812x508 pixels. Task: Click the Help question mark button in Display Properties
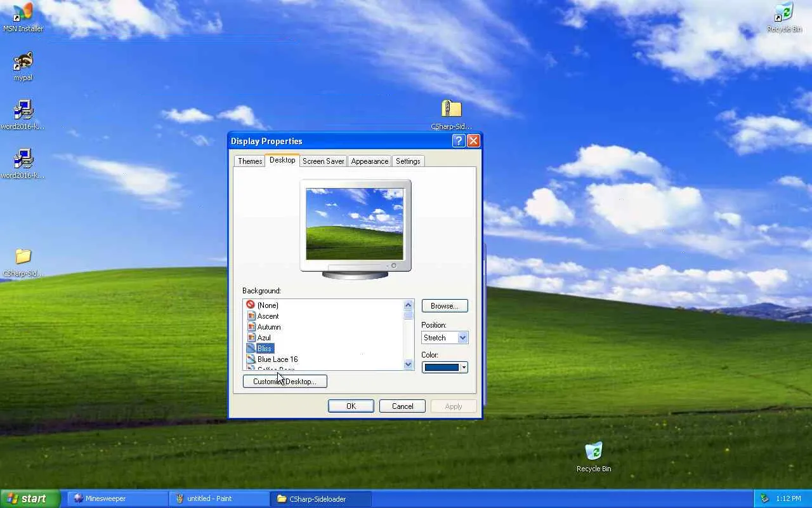pos(459,141)
